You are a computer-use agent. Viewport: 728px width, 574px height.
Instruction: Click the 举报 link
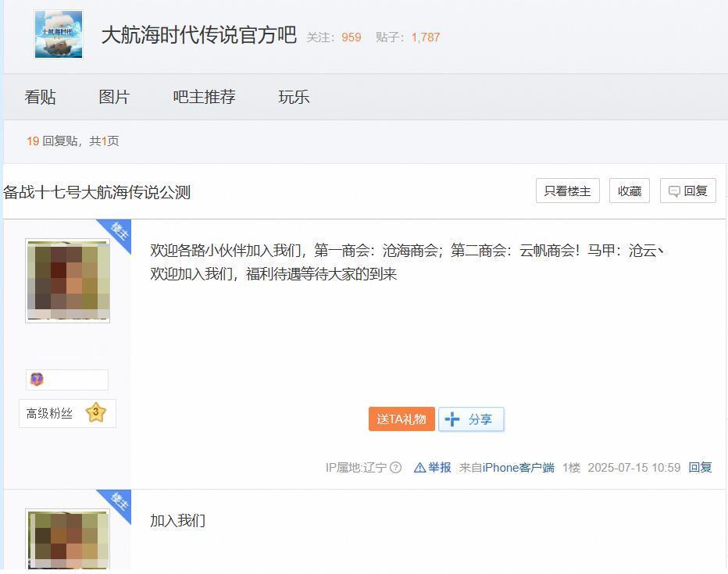click(x=439, y=467)
